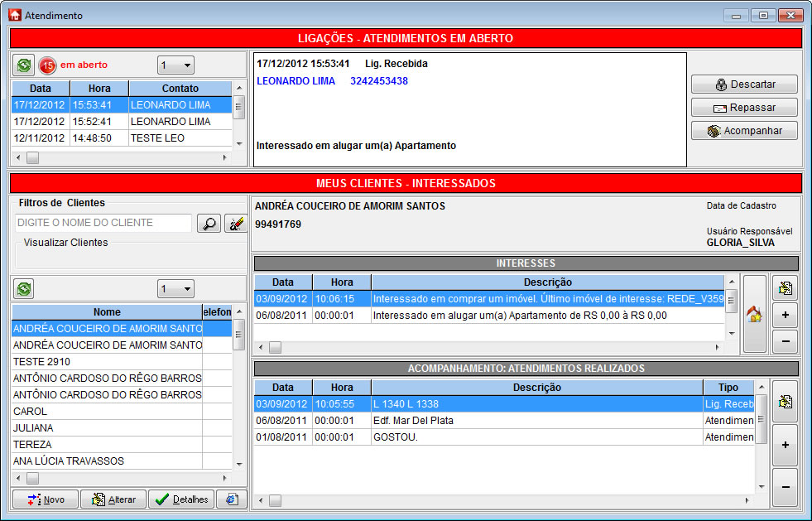Open Detalhes for the selected client
Screen dimensions: 812x521
click(x=181, y=499)
